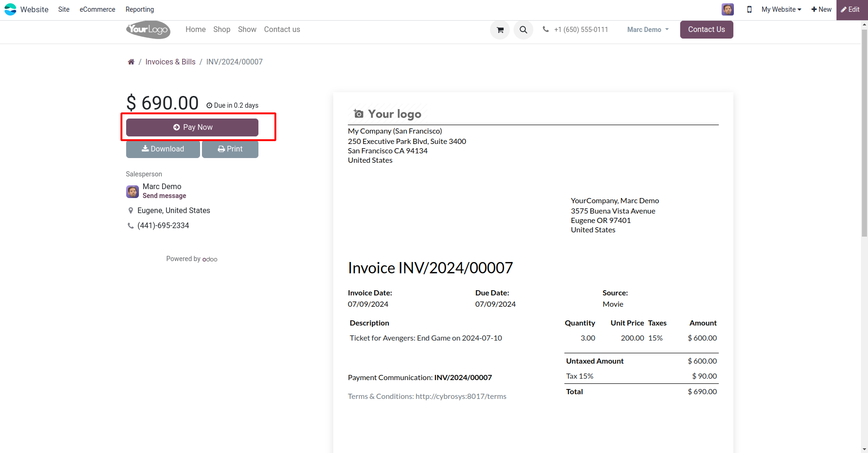Click the page vertical scrollbar
Image resolution: width=868 pixels, height=453 pixels.
coord(864,132)
